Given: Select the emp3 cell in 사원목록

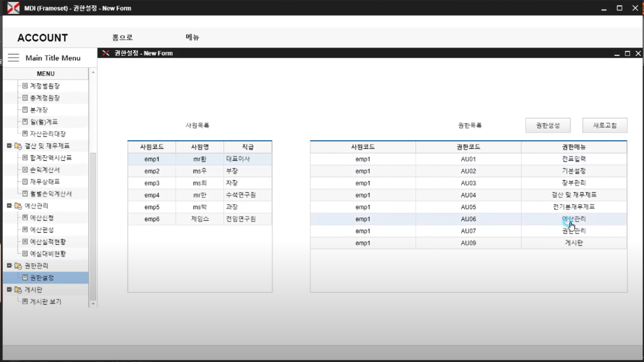Looking at the screenshot, I should (x=152, y=183).
